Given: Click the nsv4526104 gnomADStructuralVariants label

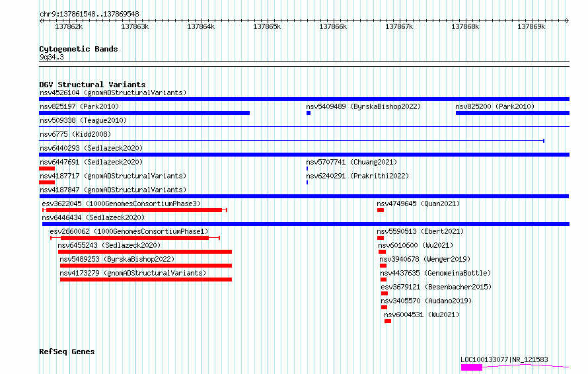Looking at the screenshot, I should [113, 93].
